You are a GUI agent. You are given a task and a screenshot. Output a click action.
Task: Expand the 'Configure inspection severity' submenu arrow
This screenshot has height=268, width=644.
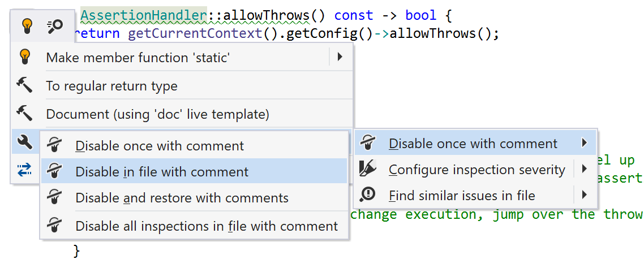[584, 169]
